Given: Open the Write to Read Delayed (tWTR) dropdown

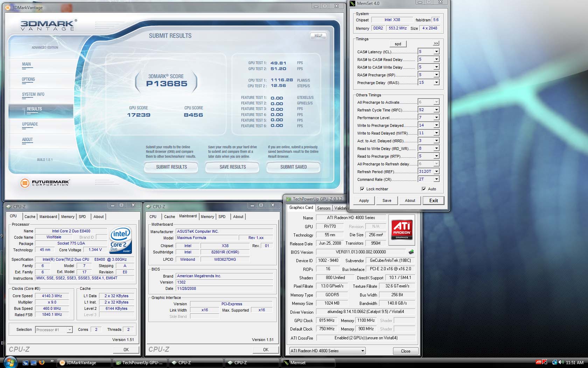Looking at the screenshot, I should pos(436,133).
